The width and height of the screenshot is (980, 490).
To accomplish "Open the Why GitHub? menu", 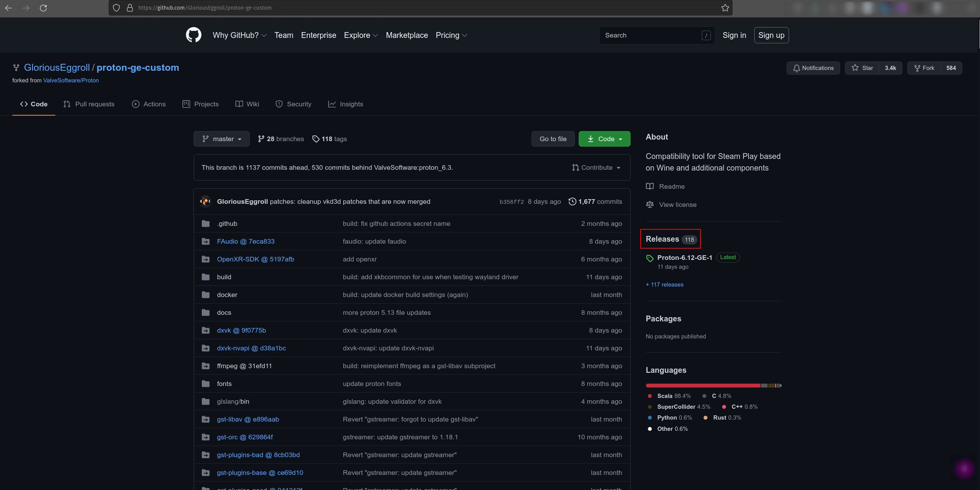I will pyautogui.click(x=239, y=35).
